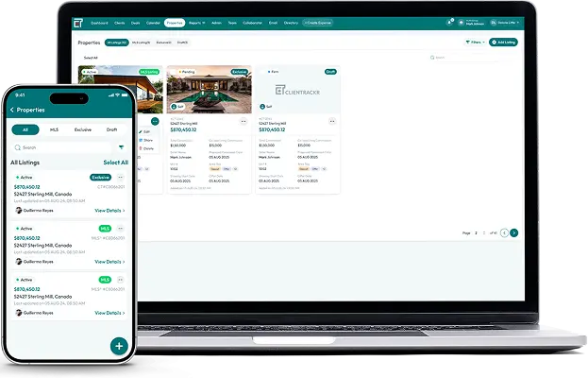Click the Add Listing button
588x378 pixels.
coord(503,43)
